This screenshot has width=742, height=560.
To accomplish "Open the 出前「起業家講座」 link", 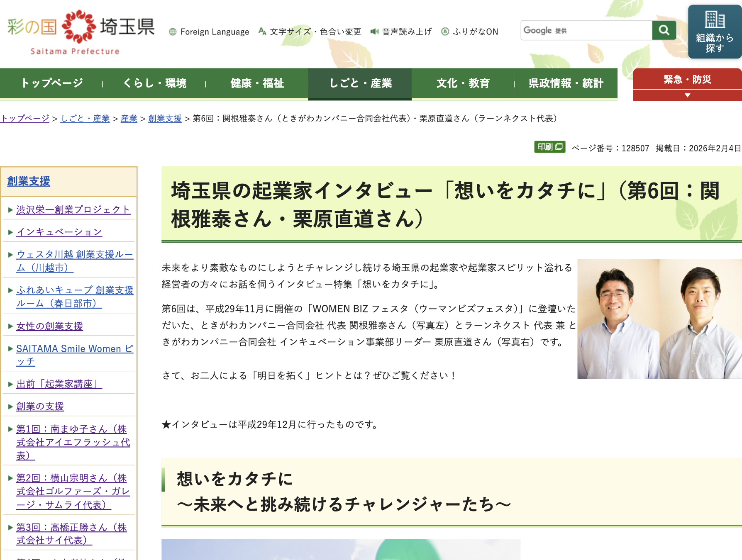I will coord(59,384).
